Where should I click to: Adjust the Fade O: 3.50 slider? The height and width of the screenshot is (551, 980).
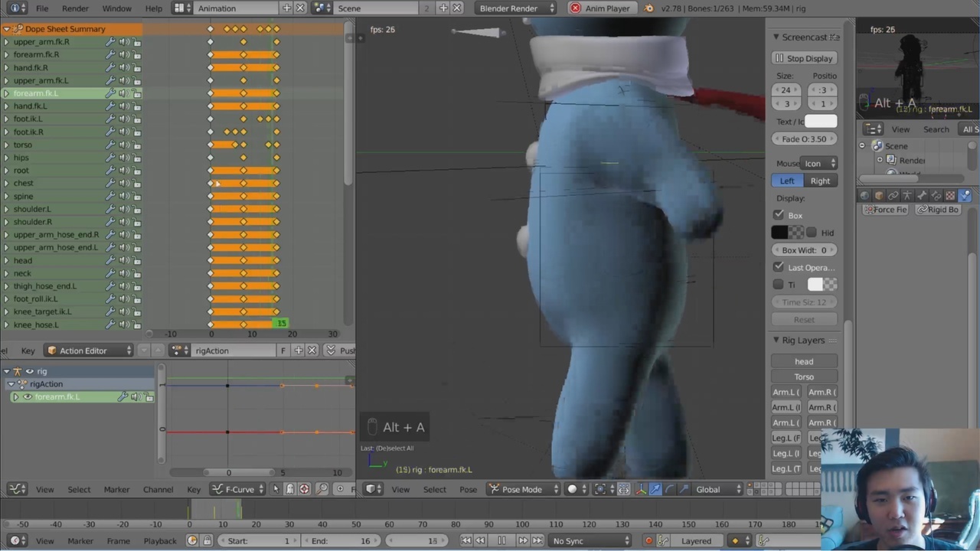pos(804,139)
